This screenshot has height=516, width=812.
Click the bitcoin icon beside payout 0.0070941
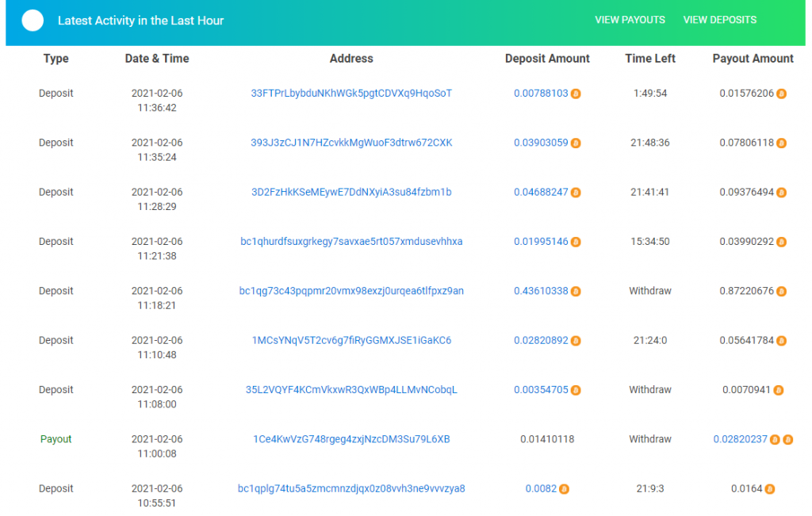click(x=779, y=390)
